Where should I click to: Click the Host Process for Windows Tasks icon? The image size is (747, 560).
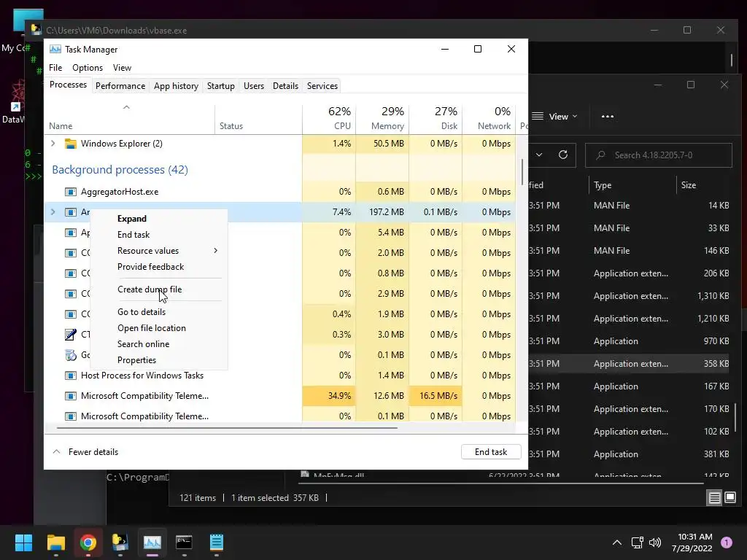point(71,376)
